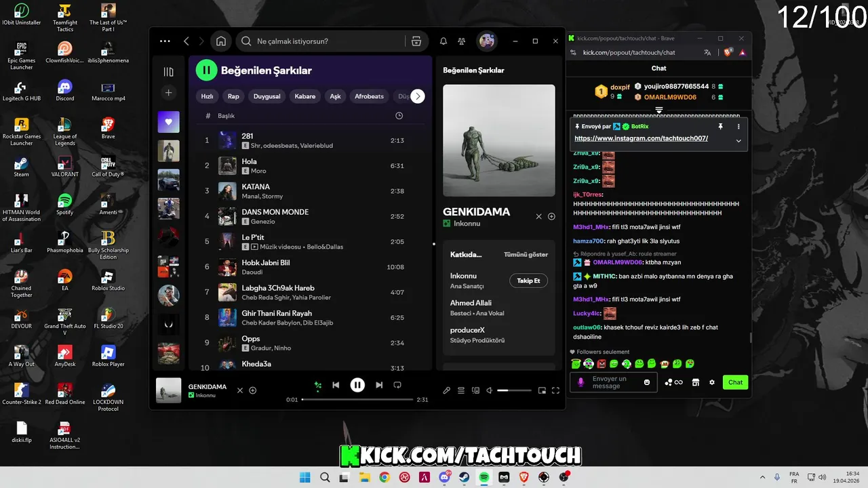Remove GENKIDAMA with bottom bar X
The height and width of the screenshot is (488, 868).
[x=239, y=390]
